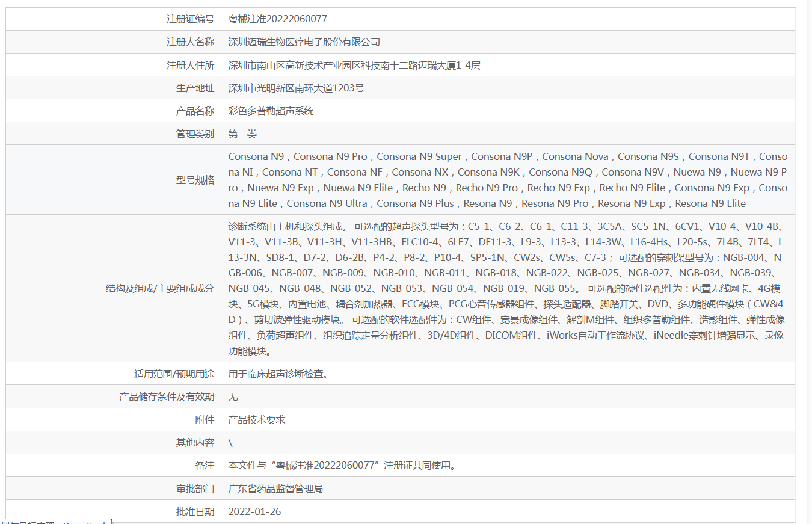Select the remark sentence starting 本文件与
This screenshot has width=812, height=524.
point(342,465)
